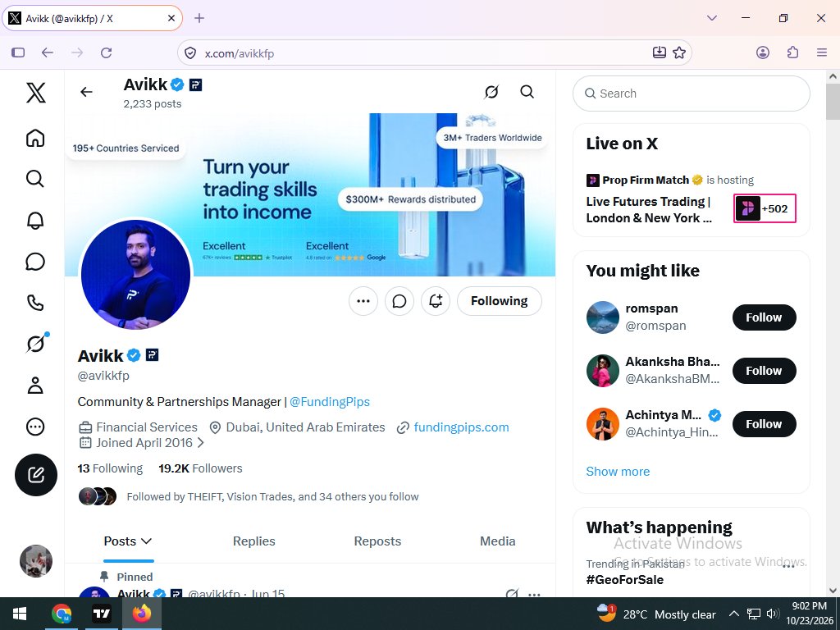This screenshot has width=840, height=630.
Task: Open the X logo home link
Action: (36, 93)
